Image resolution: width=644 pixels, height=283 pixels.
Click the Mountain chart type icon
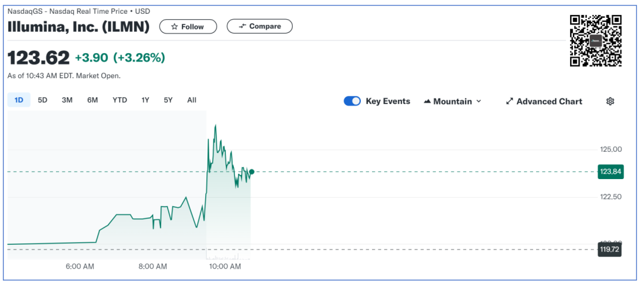tap(427, 101)
